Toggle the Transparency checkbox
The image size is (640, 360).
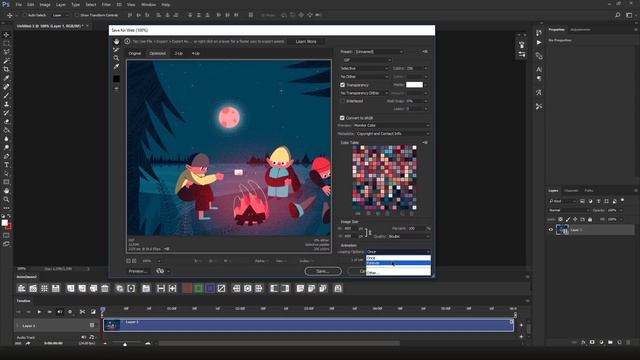(342, 85)
